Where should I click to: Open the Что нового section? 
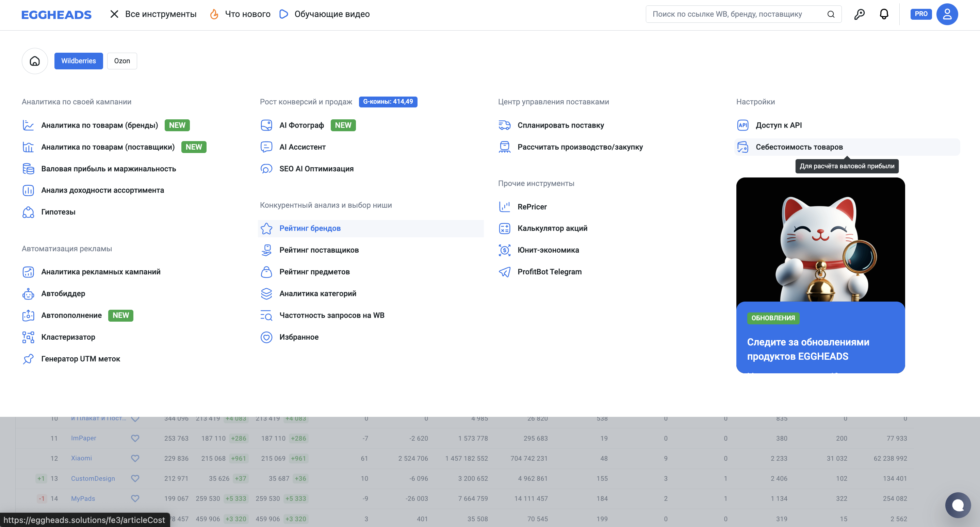(x=240, y=14)
